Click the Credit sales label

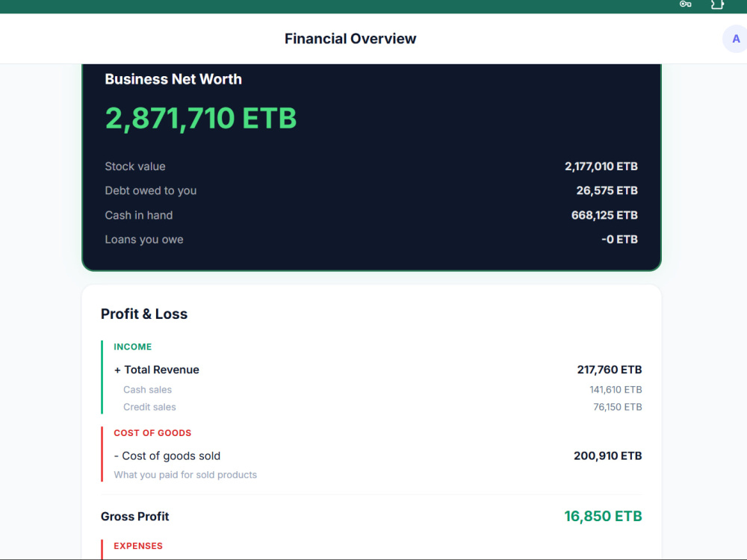[x=149, y=407]
